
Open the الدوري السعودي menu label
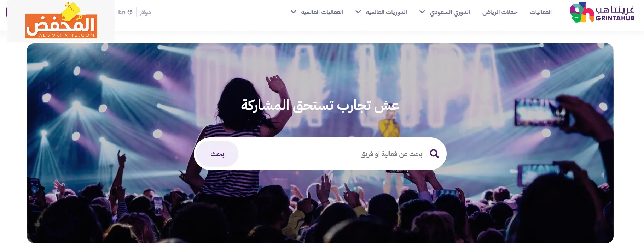point(449,12)
